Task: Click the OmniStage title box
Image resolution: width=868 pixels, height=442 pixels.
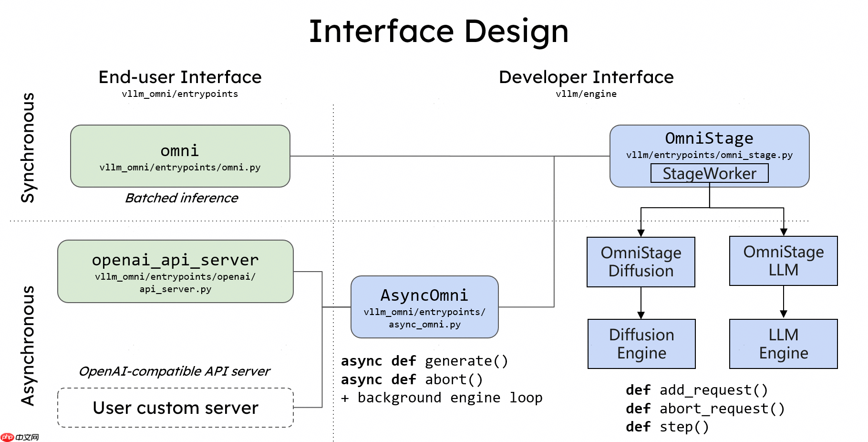Action: pos(709,139)
